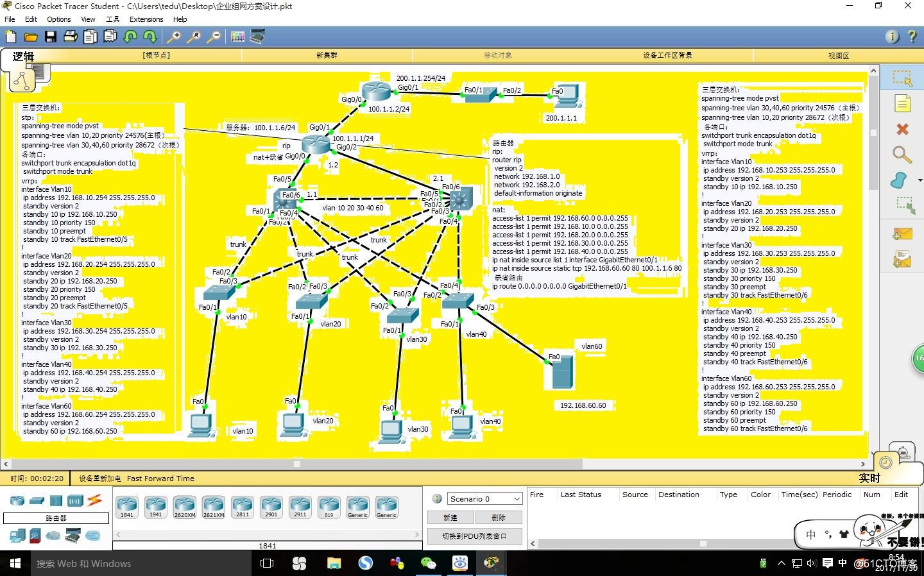Select the End Devices category

click(x=17, y=535)
